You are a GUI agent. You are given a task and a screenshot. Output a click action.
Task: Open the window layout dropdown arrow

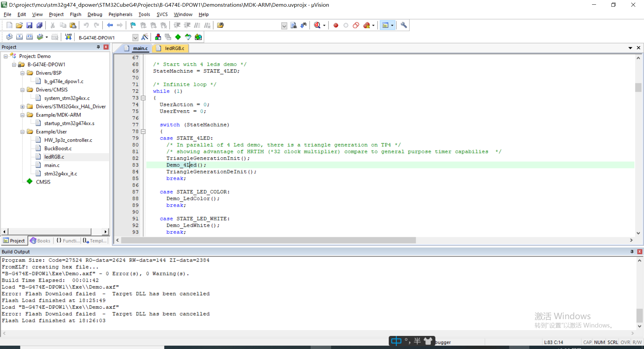pyautogui.click(x=392, y=25)
